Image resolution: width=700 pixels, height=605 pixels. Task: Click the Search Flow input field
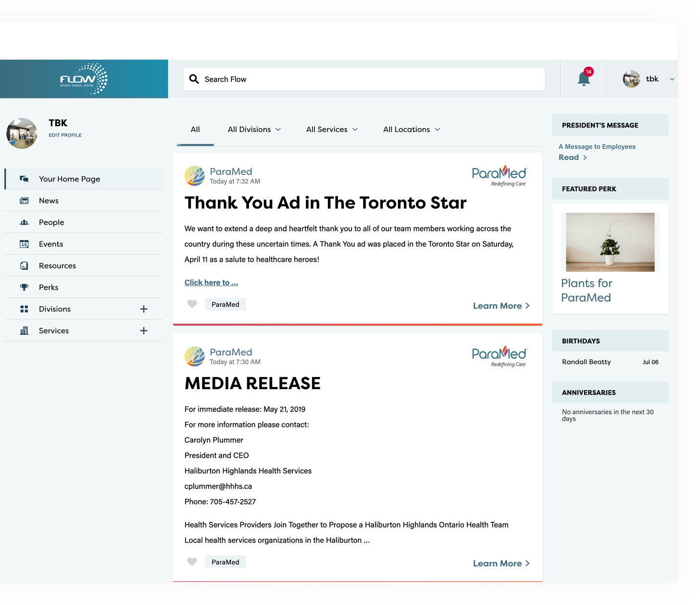click(x=364, y=79)
